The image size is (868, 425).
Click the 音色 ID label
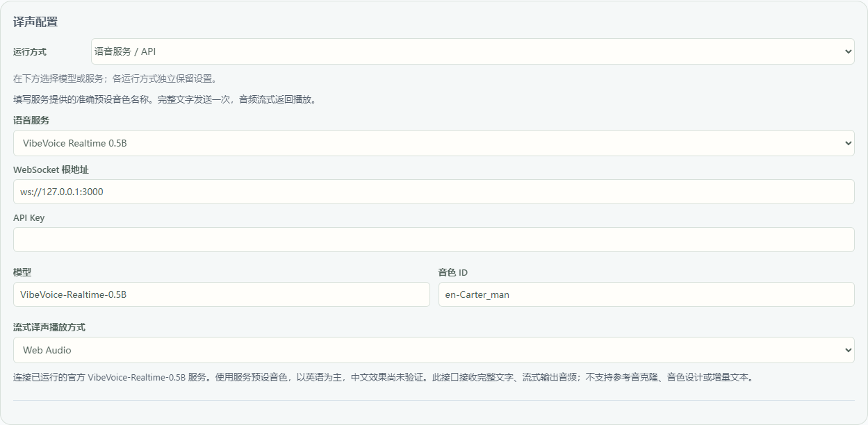[x=454, y=272]
